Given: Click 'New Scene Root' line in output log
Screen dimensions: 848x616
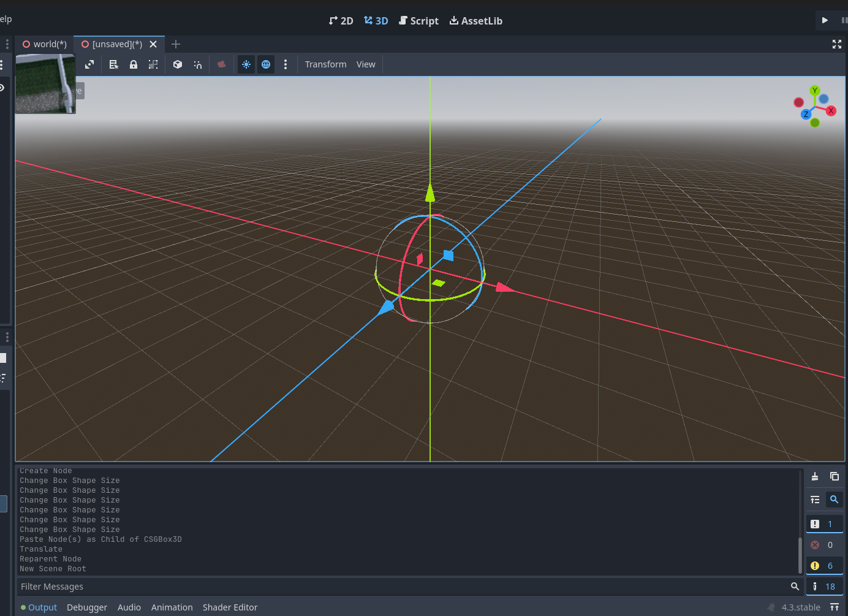Looking at the screenshot, I should tap(53, 569).
